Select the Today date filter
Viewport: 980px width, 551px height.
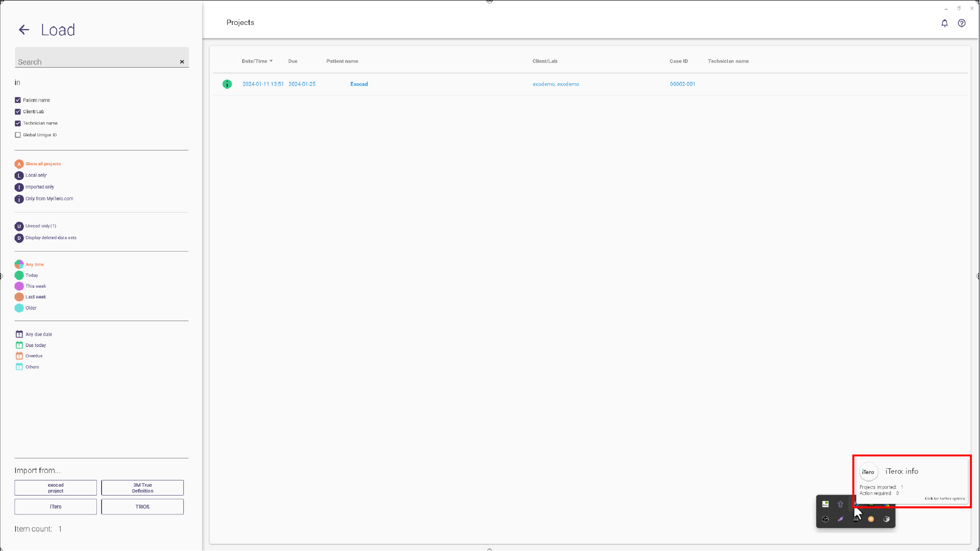tap(26, 275)
